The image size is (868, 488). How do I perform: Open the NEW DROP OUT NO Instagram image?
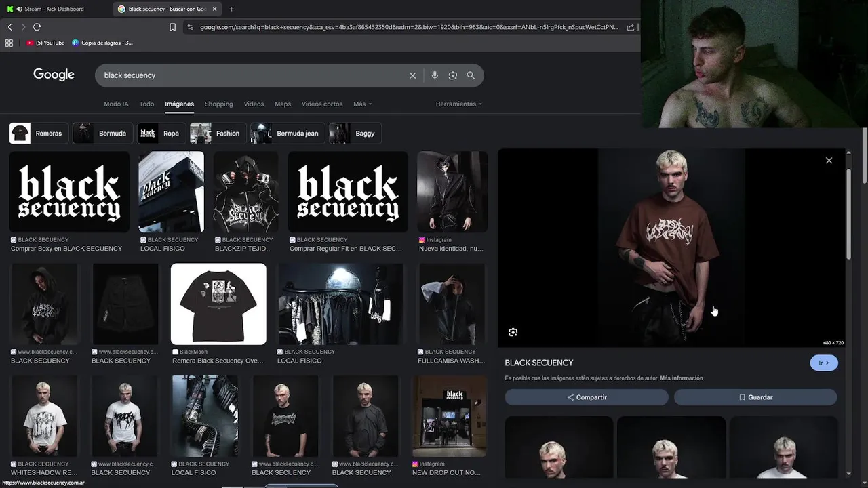[x=450, y=416]
